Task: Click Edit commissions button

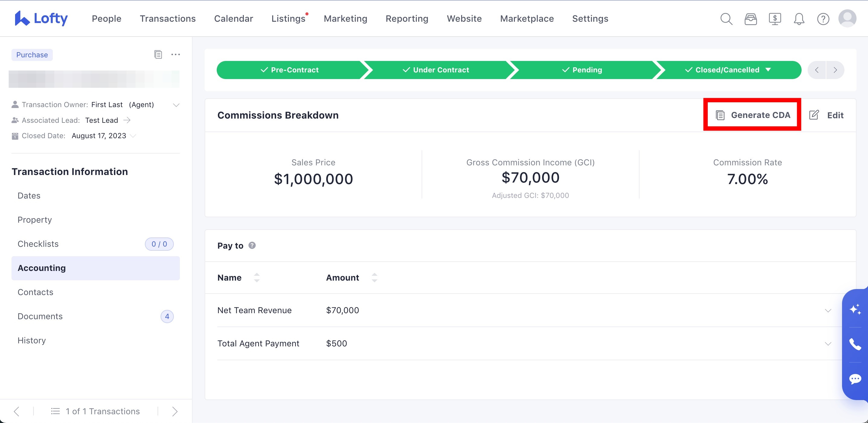Action: click(826, 115)
